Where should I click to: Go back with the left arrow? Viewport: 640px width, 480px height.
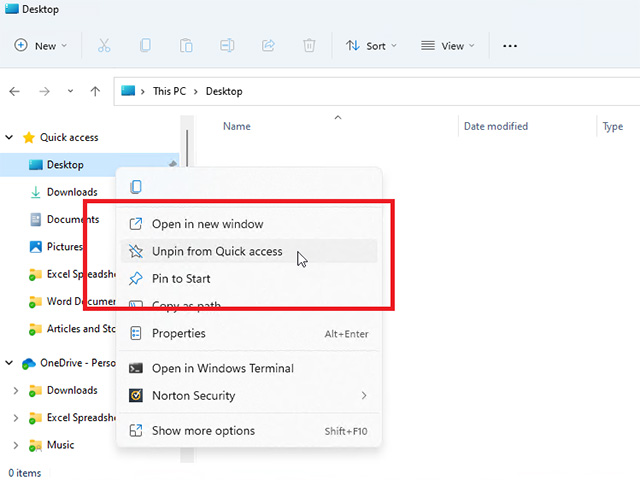(15, 91)
